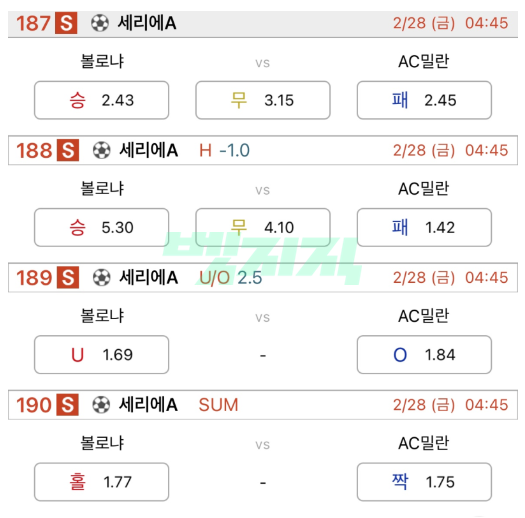Open the U/O 2.5 match 189 header
This screenshot has height=518, width=525.
(263, 278)
